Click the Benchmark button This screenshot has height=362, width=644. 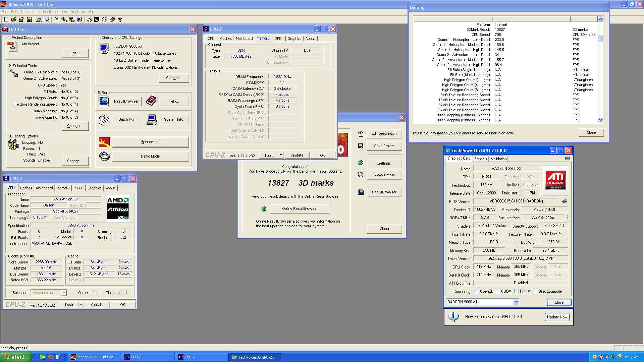[x=150, y=142]
